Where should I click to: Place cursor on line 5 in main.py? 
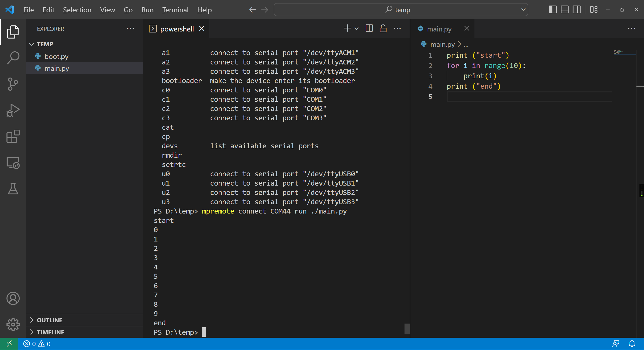(529, 96)
